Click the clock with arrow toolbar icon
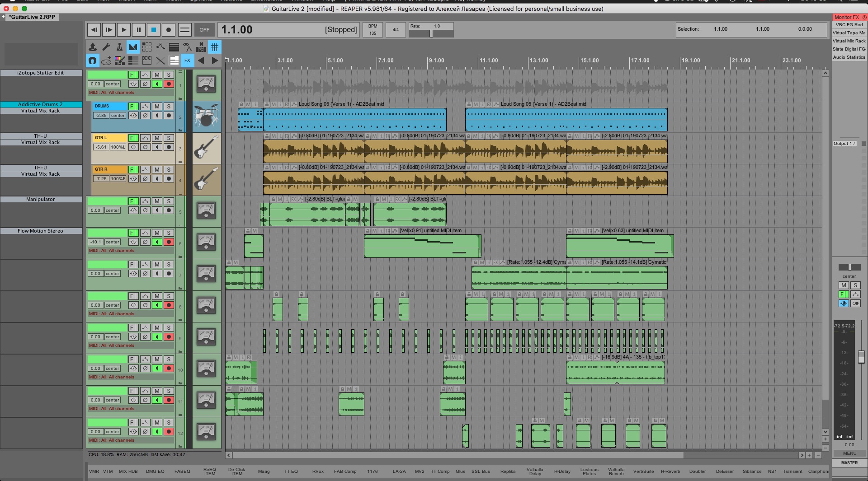Viewport: 868px width, 481px height. (x=106, y=61)
